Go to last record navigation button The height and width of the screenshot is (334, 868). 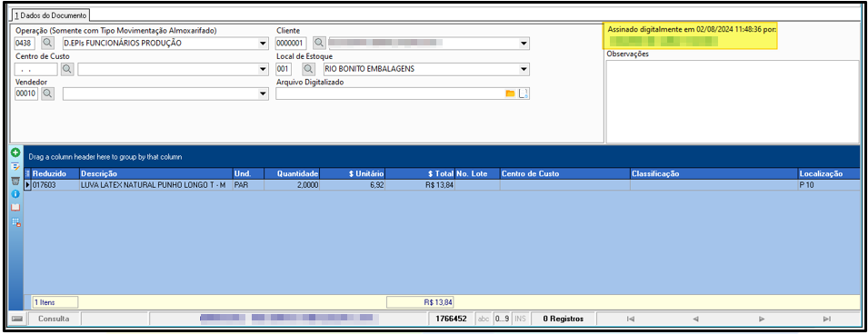pos(827,319)
